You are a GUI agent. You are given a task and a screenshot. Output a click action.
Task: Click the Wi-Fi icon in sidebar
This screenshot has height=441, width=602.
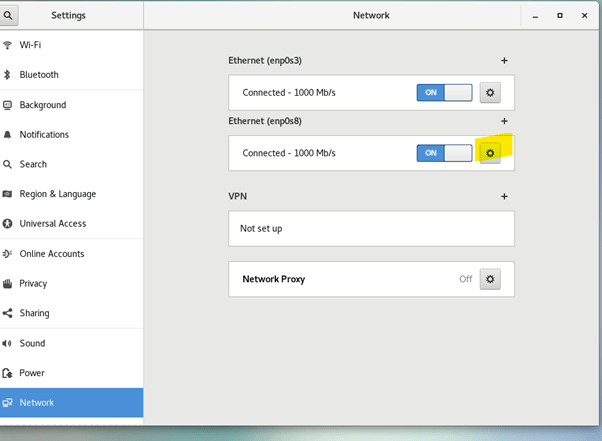click(8, 45)
